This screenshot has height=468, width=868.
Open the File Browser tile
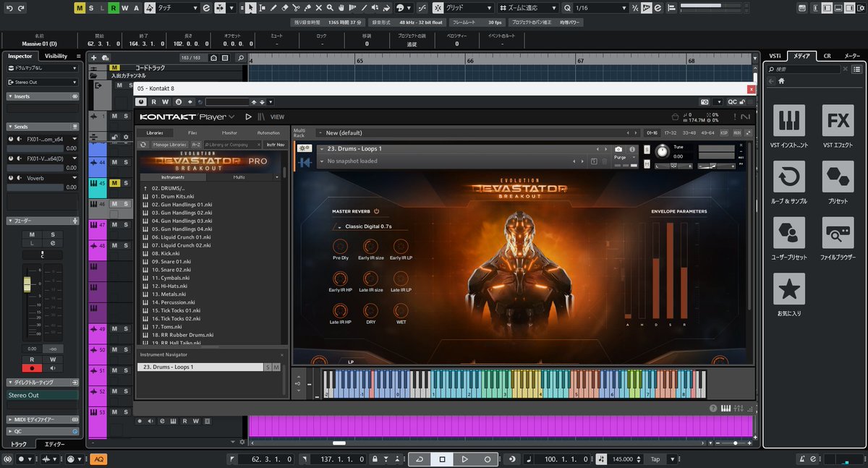click(x=838, y=233)
